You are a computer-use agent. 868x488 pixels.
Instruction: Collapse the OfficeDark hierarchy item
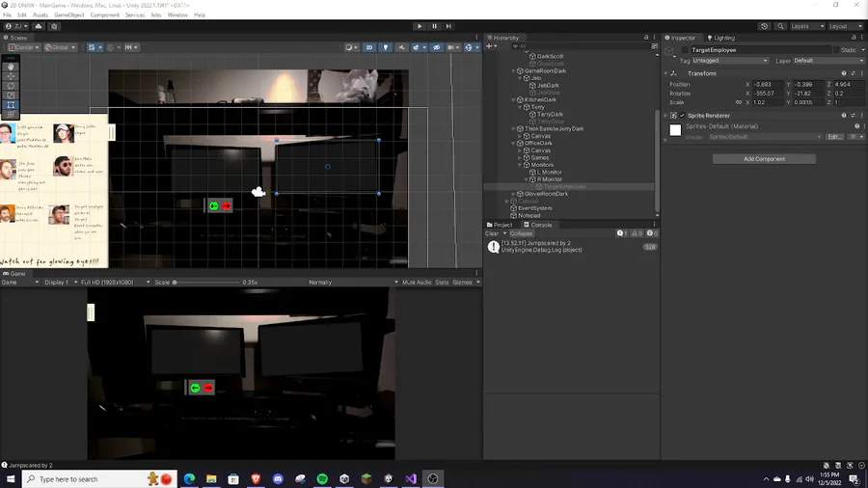point(515,143)
